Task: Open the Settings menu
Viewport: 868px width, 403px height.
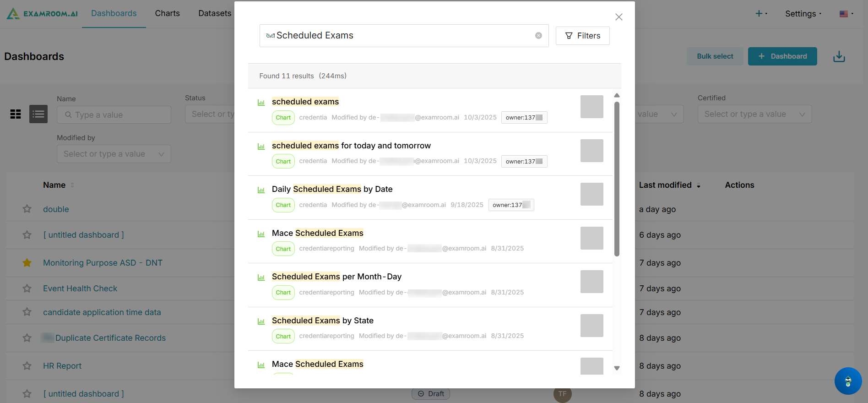Action: pos(803,14)
